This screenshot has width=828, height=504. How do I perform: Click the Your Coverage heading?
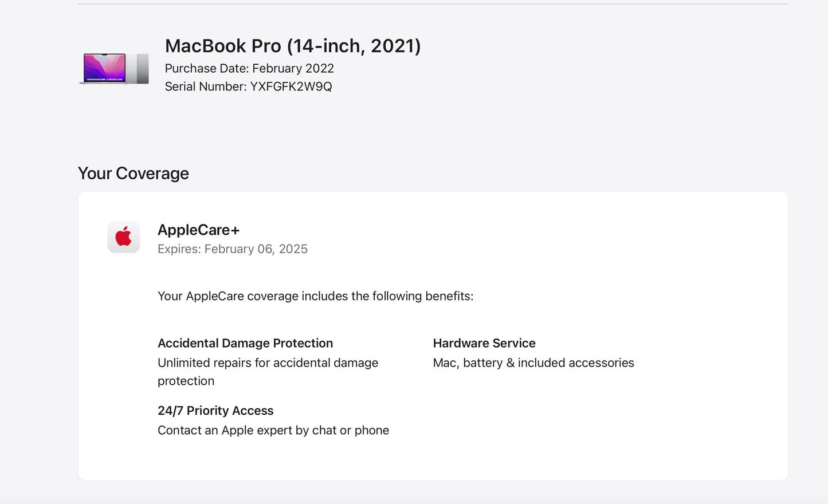[x=134, y=173]
